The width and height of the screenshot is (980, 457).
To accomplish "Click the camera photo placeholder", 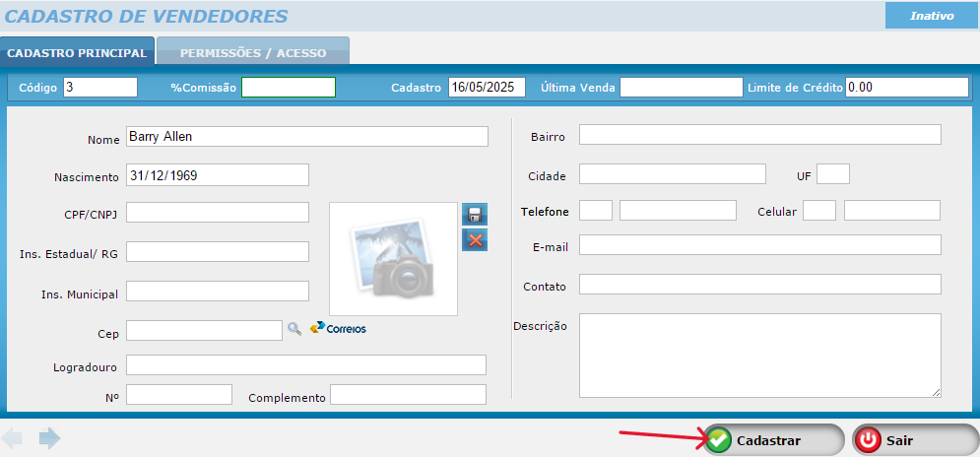I will 393,259.
